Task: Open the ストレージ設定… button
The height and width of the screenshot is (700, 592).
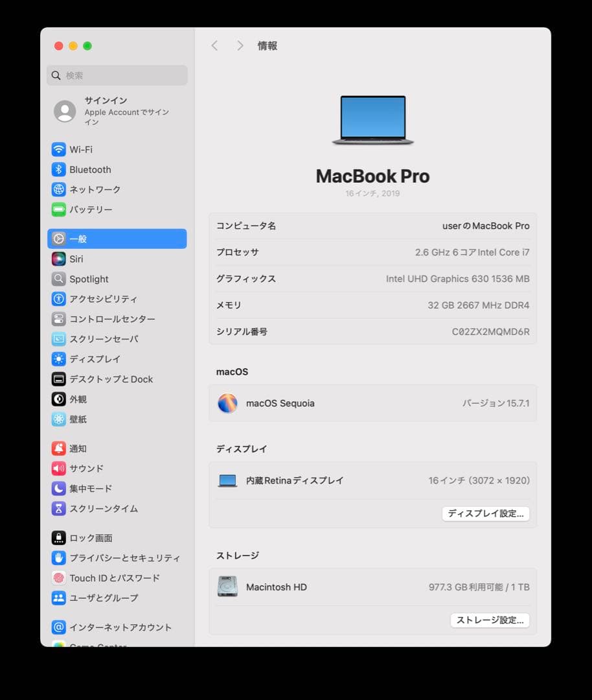Action: tap(490, 620)
